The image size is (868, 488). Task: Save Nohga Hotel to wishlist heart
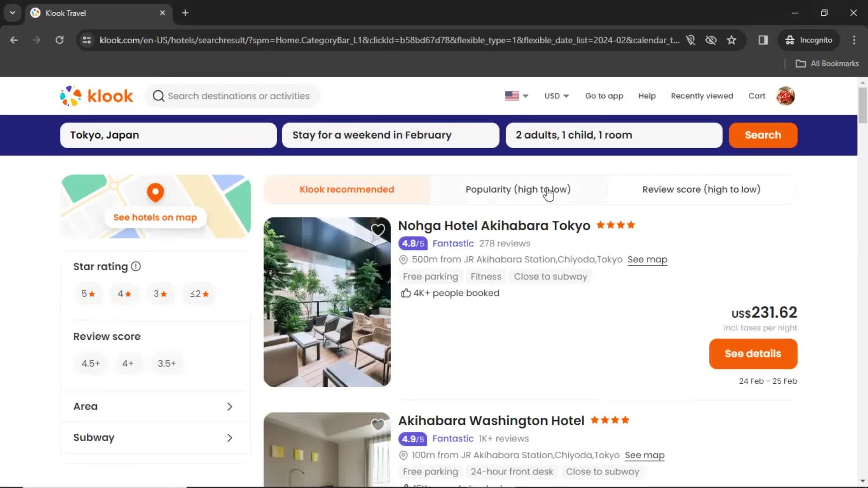[378, 230]
